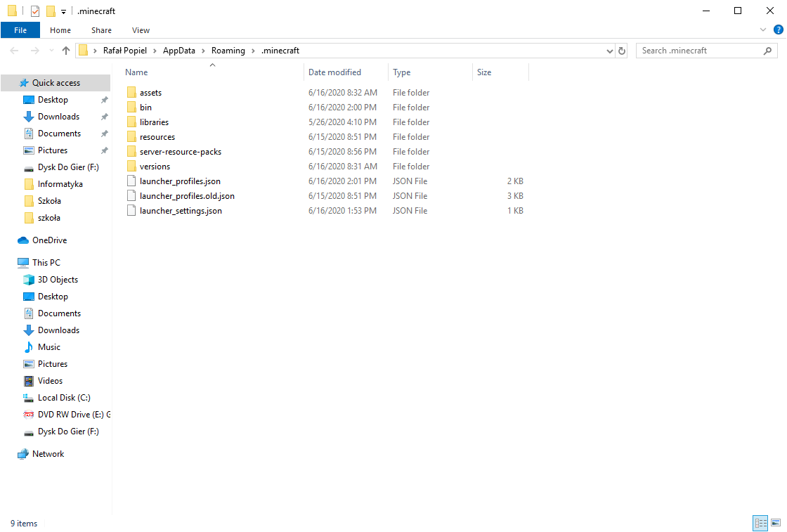Click Properties icon in quick access toolbar

[35, 11]
